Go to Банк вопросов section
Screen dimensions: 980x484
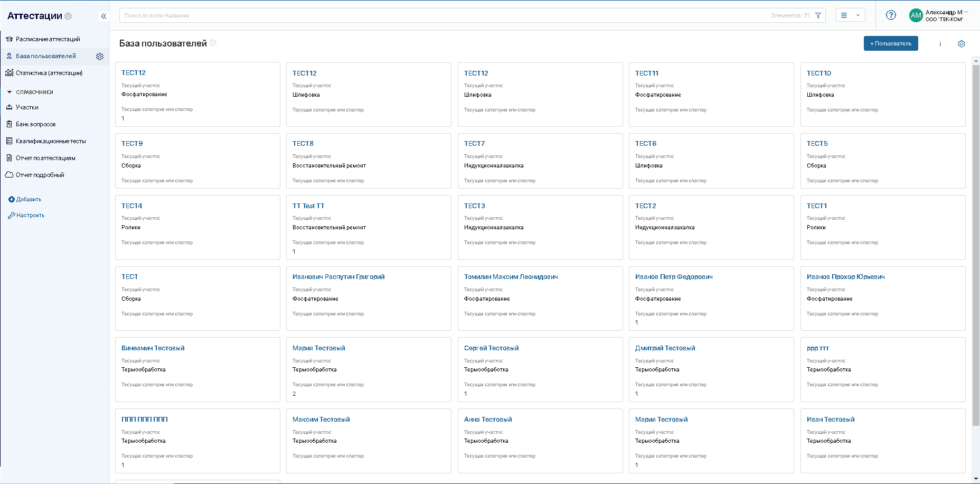pos(35,124)
